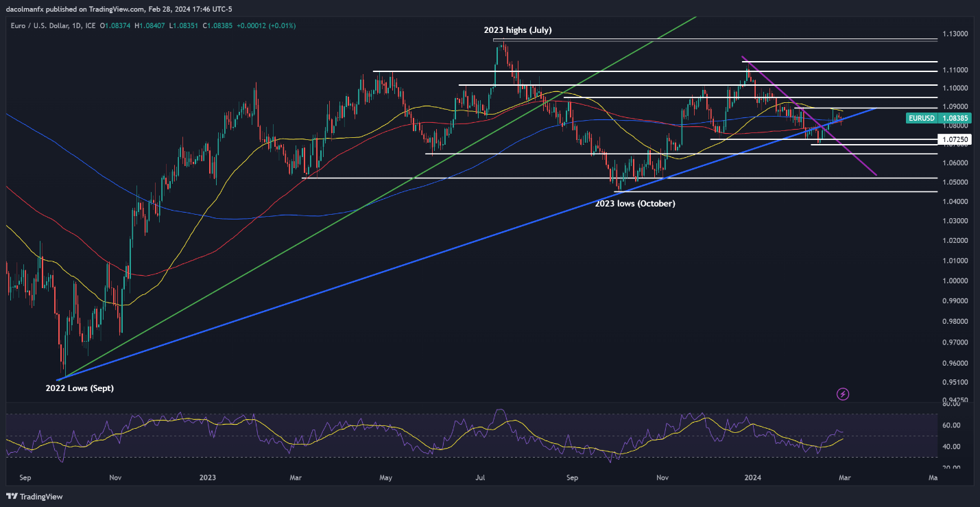Click the 2024 label on the time axis
Screen dimensions: 980x507
[x=753, y=477]
